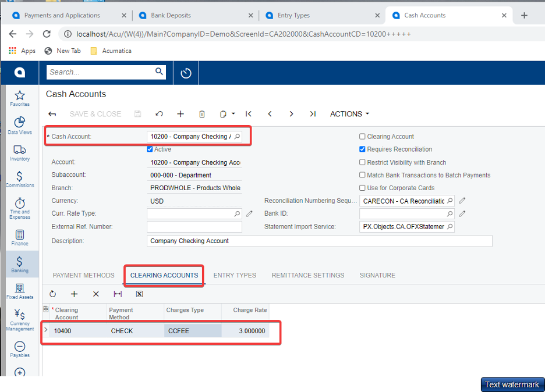
Task: Toggle the Active checkbox
Action: point(150,149)
